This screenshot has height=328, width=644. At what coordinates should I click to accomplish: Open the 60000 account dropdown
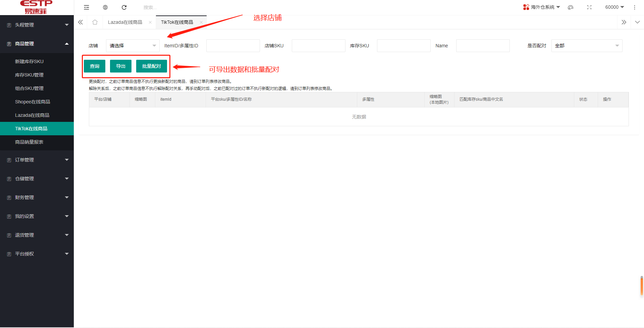pos(614,7)
